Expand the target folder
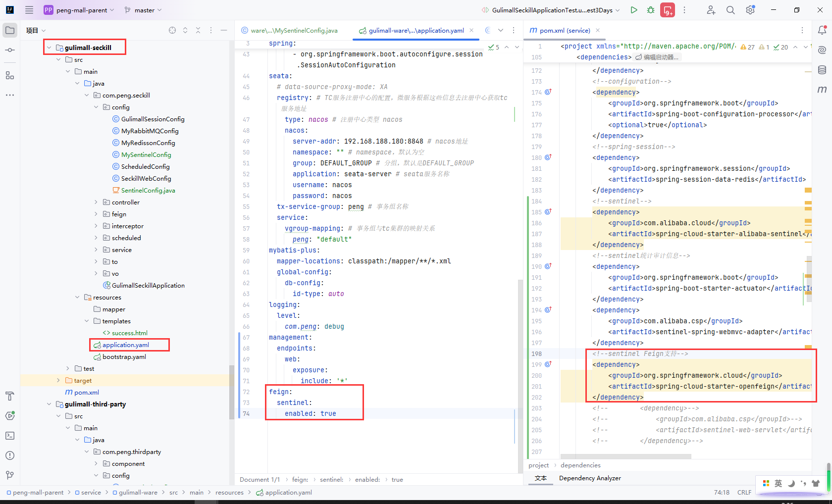Screen dimensions: 832x504 coord(58,380)
